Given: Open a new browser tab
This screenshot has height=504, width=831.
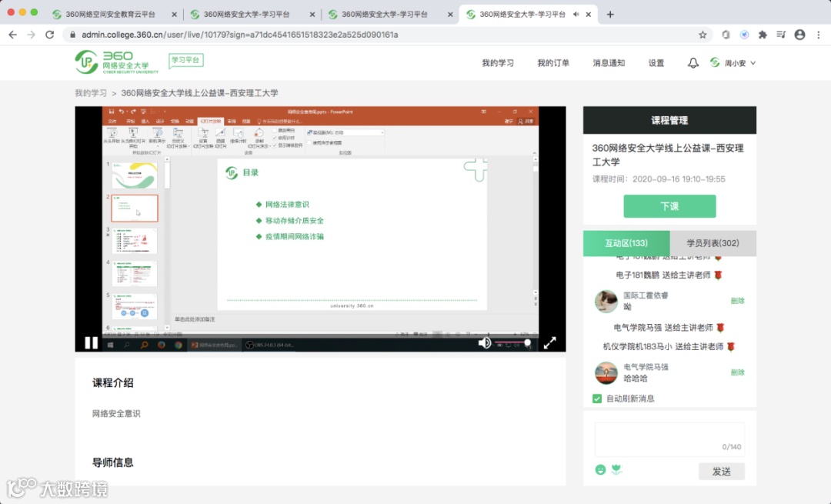Looking at the screenshot, I should [x=610, y=15].
